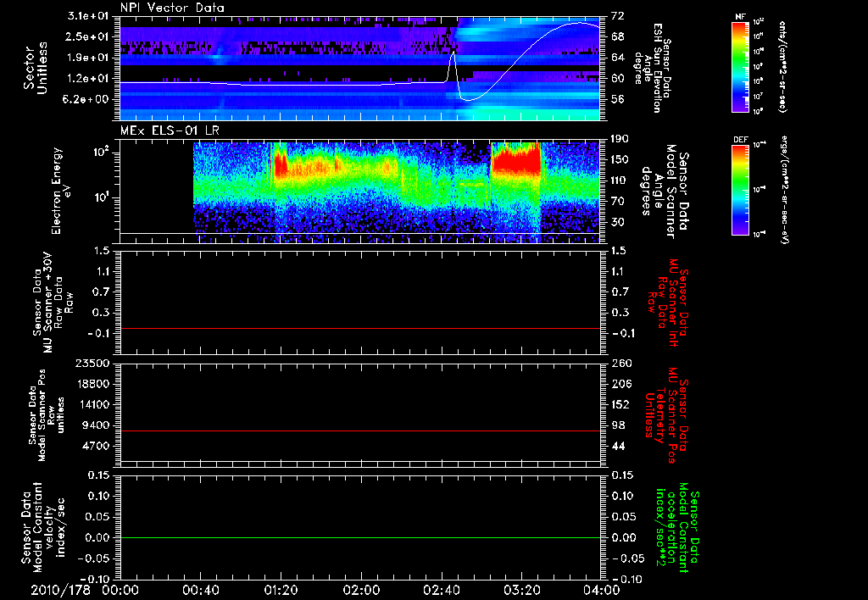
Task: Select the ergs/(cm**2-sr-sec-eV) units label
Action: click(784, 190)
